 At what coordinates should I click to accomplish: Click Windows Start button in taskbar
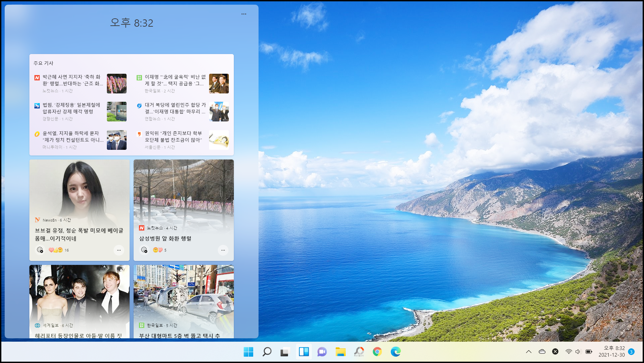248,352
